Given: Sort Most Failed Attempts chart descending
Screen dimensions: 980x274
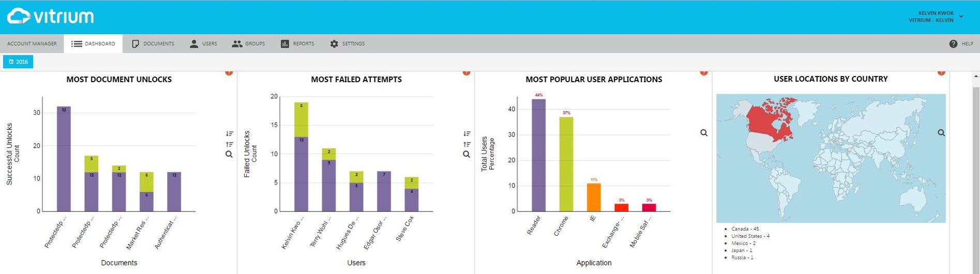Looking at the screenshot, I should pos(466,134).
